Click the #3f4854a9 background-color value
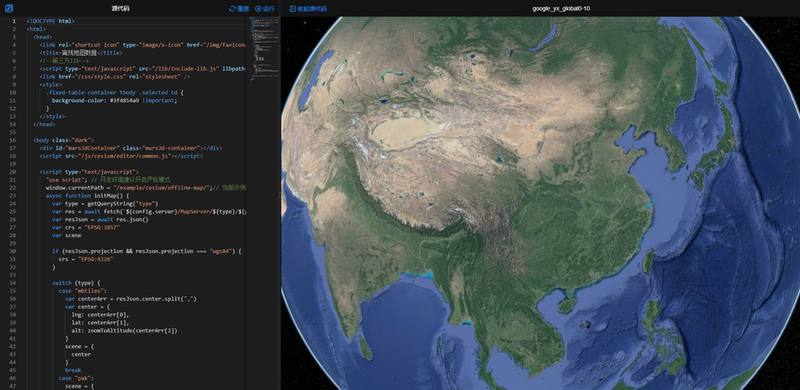This screenshot has width=800, height=390. point(125,101)
